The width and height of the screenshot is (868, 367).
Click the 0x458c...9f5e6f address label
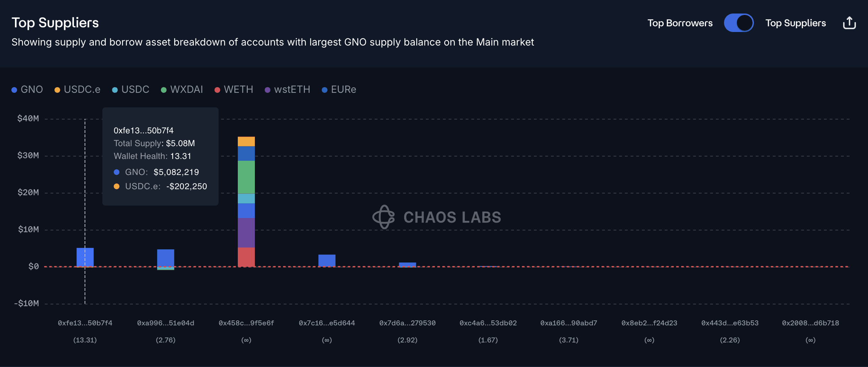click(x=246, y=323)
